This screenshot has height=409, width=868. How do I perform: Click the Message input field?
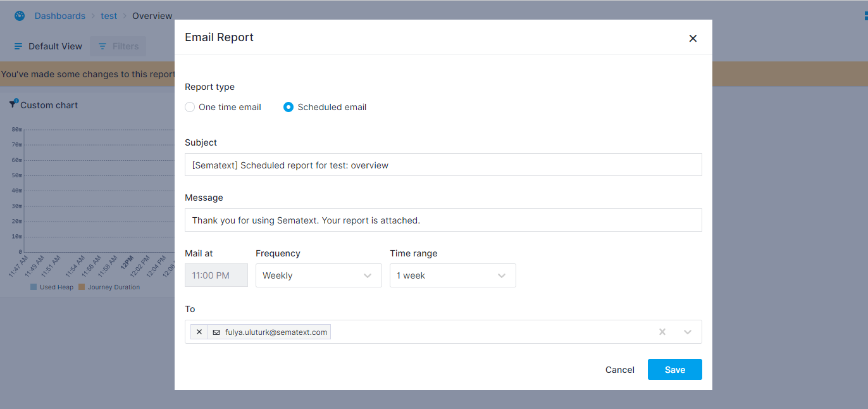[x=443, y=220]
